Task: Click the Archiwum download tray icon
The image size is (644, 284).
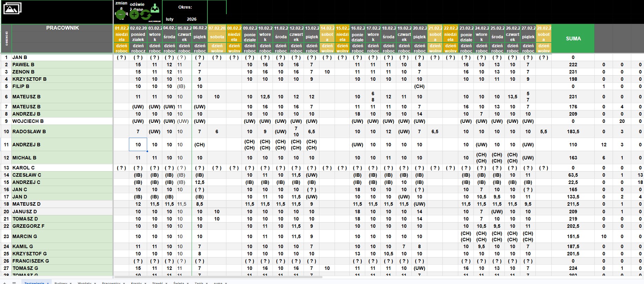Action: click(155, 8)
